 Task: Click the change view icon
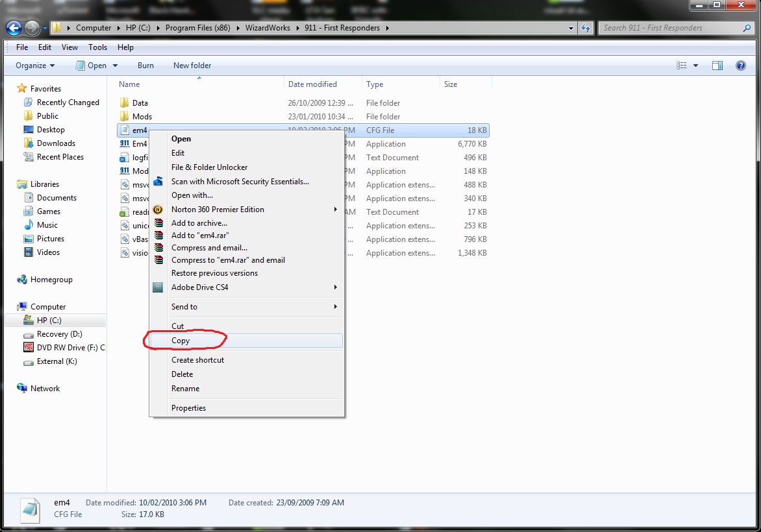[x=681, y=66]
